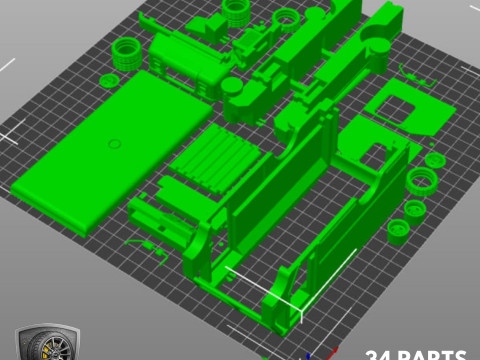Select the bottom-most wheel rim on the right
This screenshot has width=480, height=360.
click(x=399, y=232)
